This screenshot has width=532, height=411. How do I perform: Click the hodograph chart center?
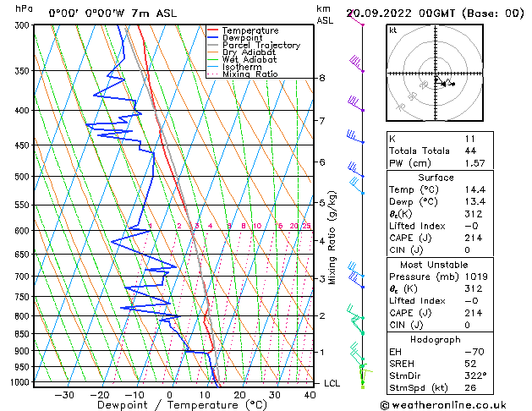436,74
